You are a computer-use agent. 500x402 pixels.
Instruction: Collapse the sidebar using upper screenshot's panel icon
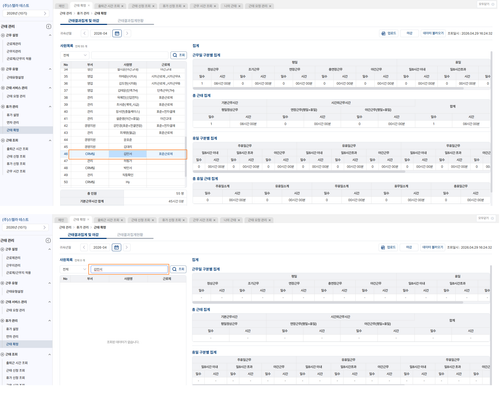click(x=48, y=26)
